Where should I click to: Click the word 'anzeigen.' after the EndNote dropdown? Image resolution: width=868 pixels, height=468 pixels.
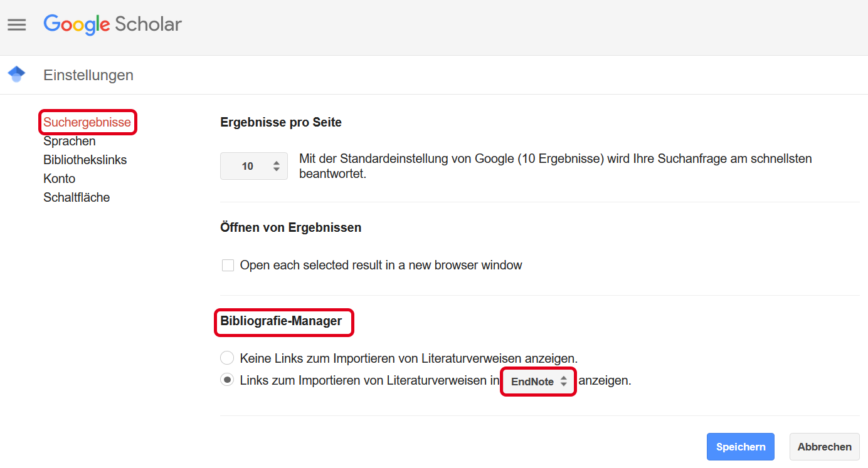pyautogui.click(x=605, y=380)
